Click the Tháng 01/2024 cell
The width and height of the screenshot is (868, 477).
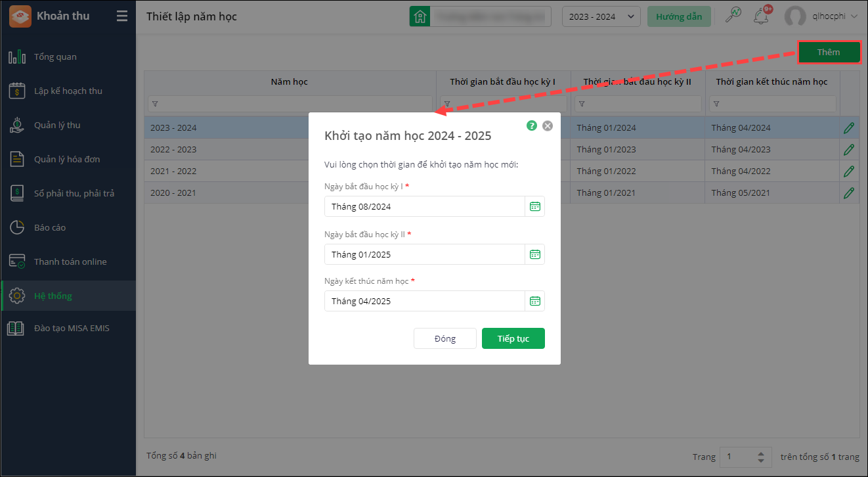638,128
